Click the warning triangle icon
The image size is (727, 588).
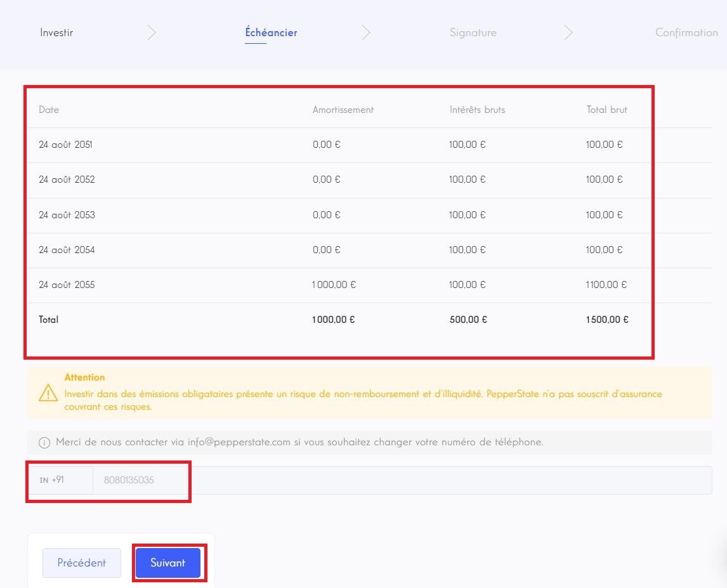(48, 393)
